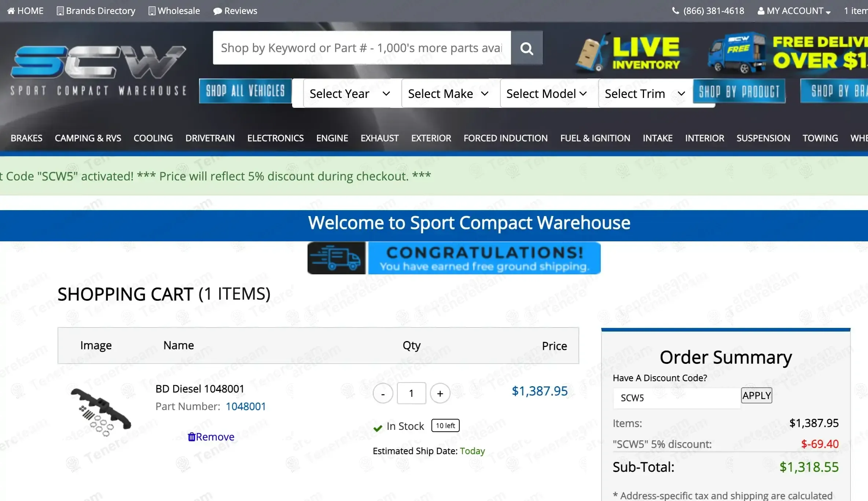Open the CAMPING & RVS category

click(88, 138)
